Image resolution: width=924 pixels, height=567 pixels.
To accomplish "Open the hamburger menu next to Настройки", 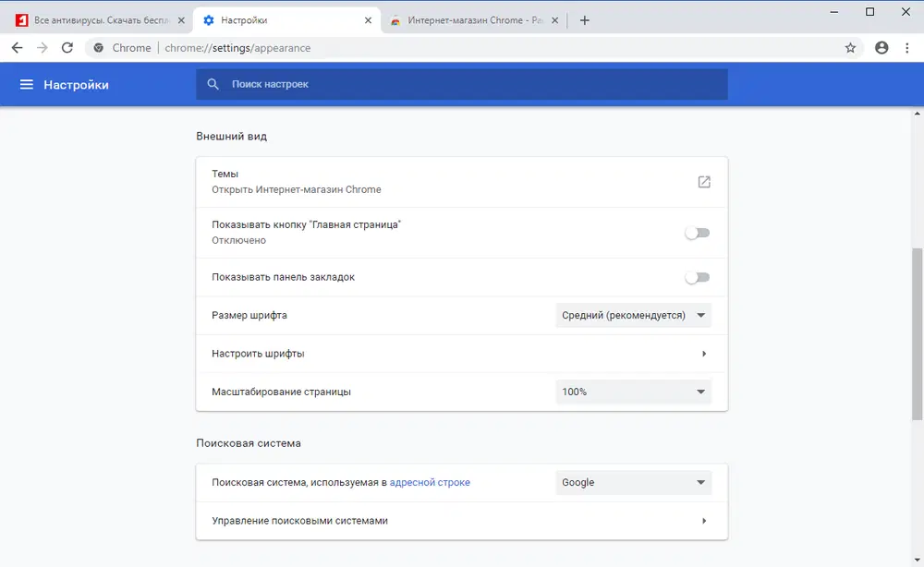I will [26, 84].
